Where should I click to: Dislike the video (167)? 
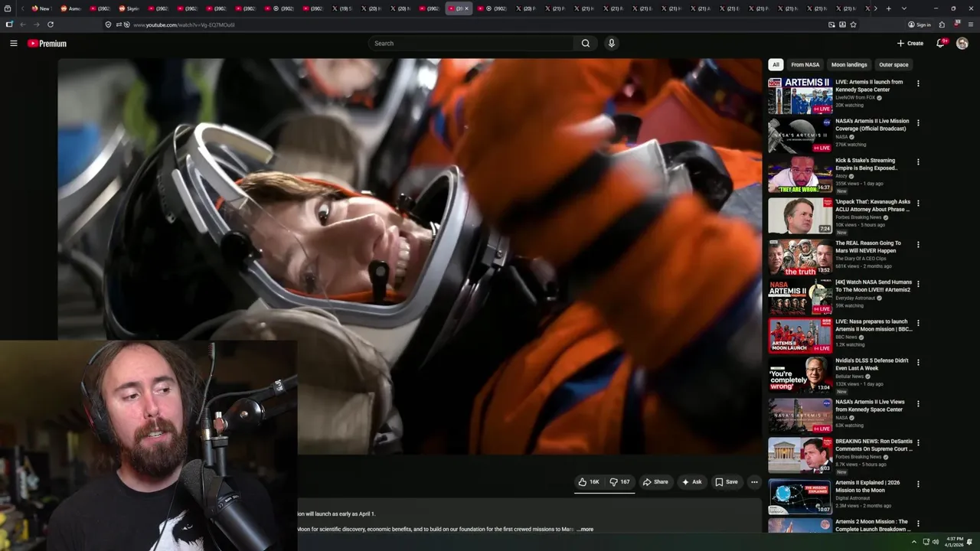(x=619, y=482)
